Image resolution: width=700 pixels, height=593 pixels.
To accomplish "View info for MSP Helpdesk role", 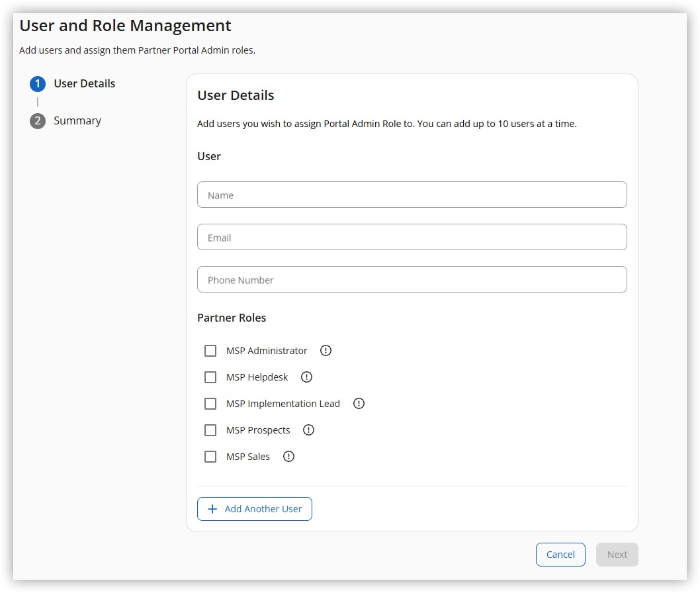I will [306, 377].
